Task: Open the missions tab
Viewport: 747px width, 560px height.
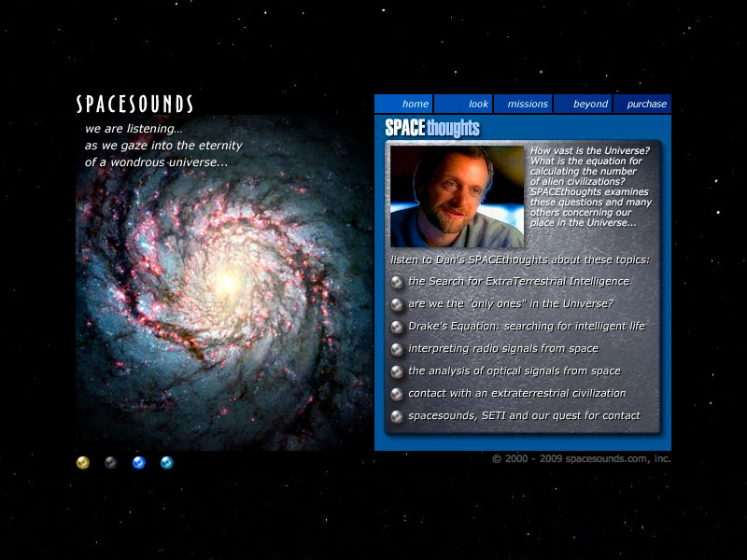Action: pos(524,104)
